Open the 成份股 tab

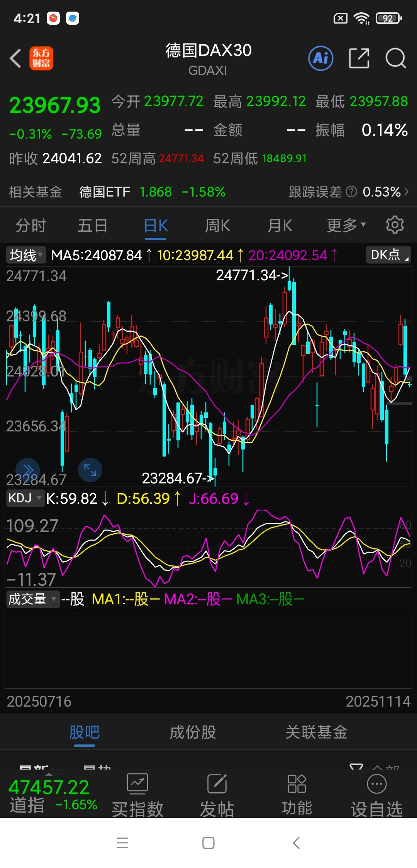[x=193, y=732]
